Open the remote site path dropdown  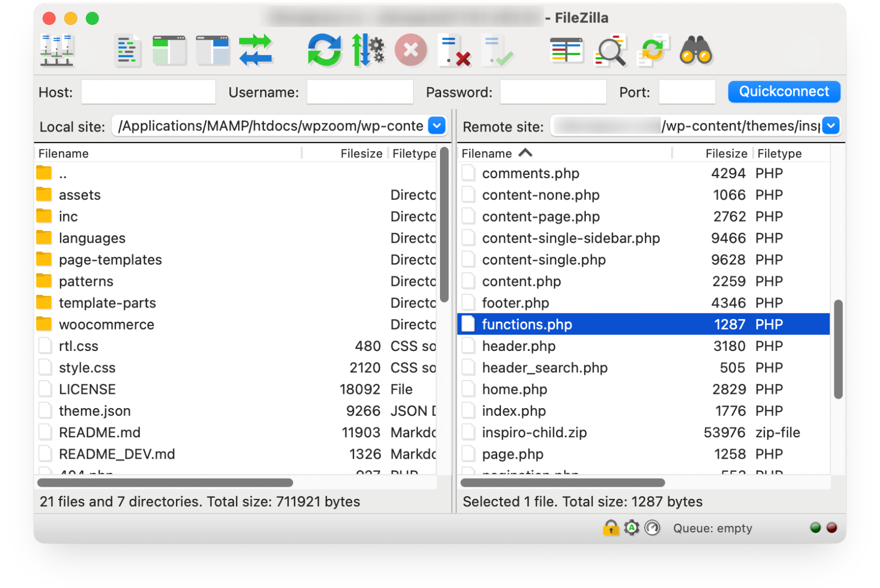tap(831, 125)
